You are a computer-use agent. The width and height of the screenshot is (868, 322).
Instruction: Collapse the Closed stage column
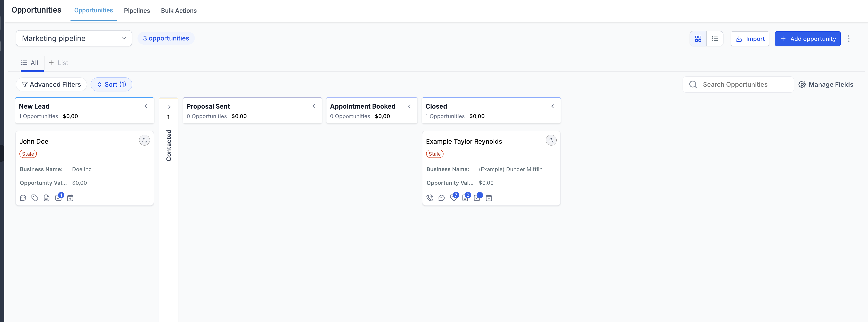[x=552, y=106]
